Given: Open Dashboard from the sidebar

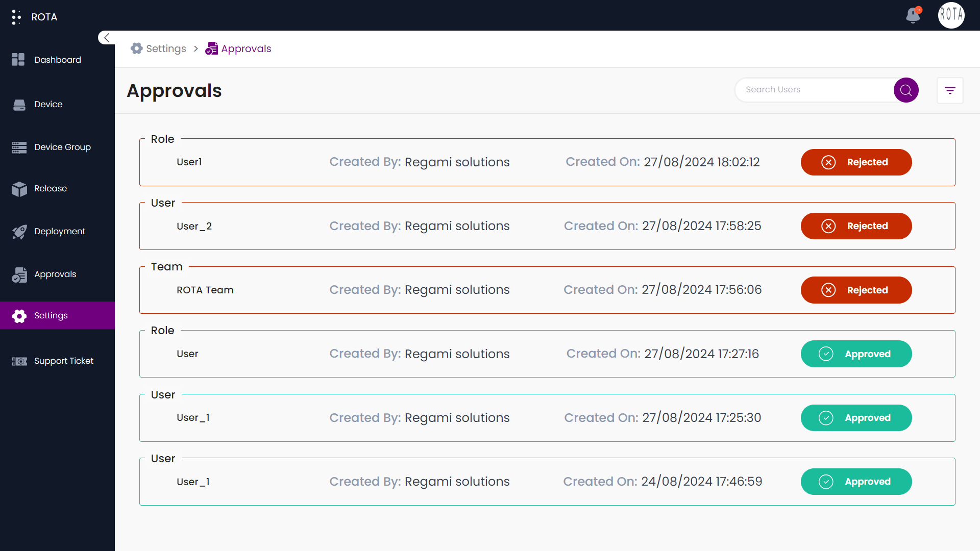Looking at the screenshot, I should pyautogui.click(x=57, y=60).
